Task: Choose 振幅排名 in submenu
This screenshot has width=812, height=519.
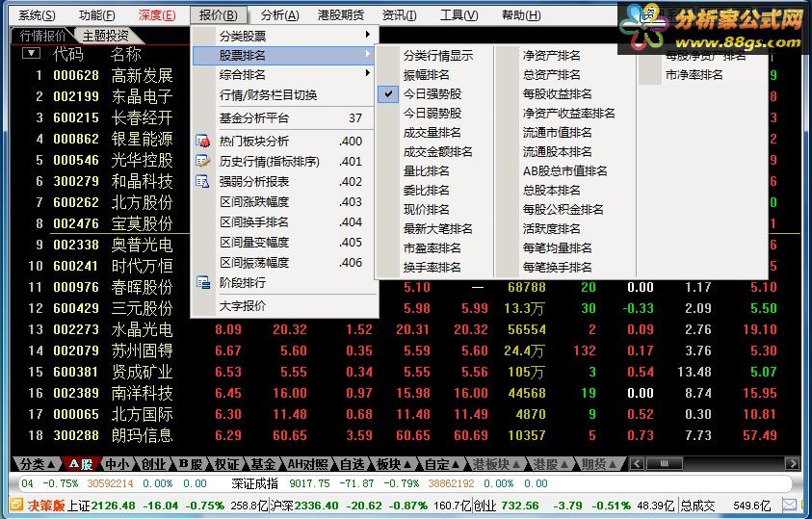Action: 426,75
